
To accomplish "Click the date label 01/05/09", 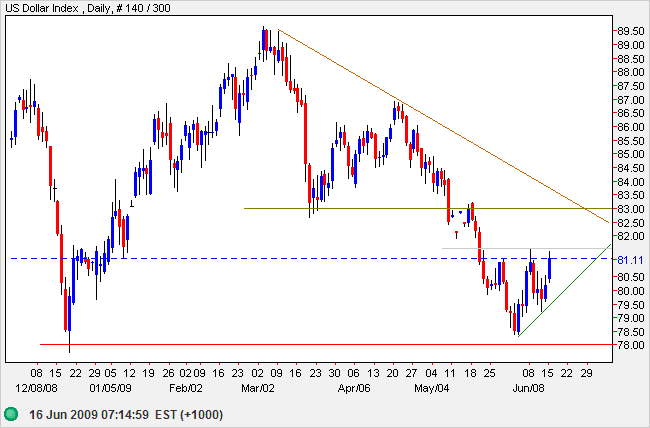I will point(110,389).
